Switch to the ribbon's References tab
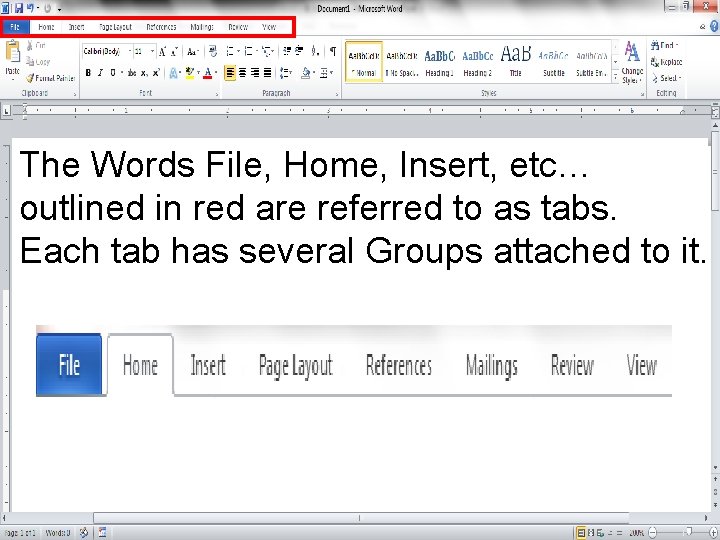This screenshot has height=540, width=720. point(161,27)
